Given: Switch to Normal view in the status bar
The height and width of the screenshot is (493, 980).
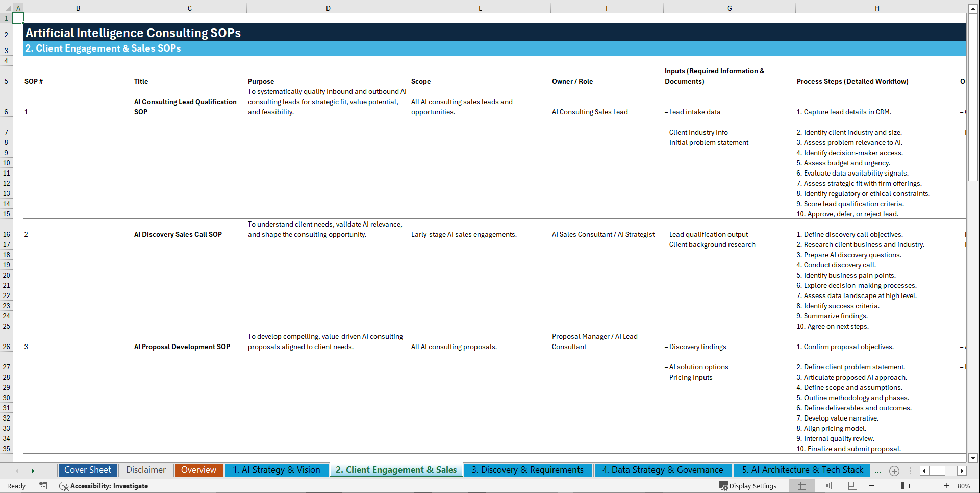Looking at the screenshot, I should click(x=802, y=486).
